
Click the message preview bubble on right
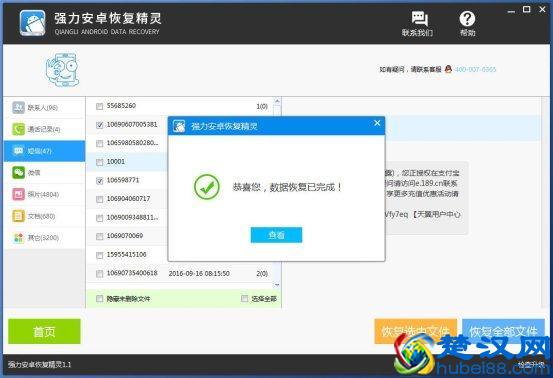coord(427,198)
